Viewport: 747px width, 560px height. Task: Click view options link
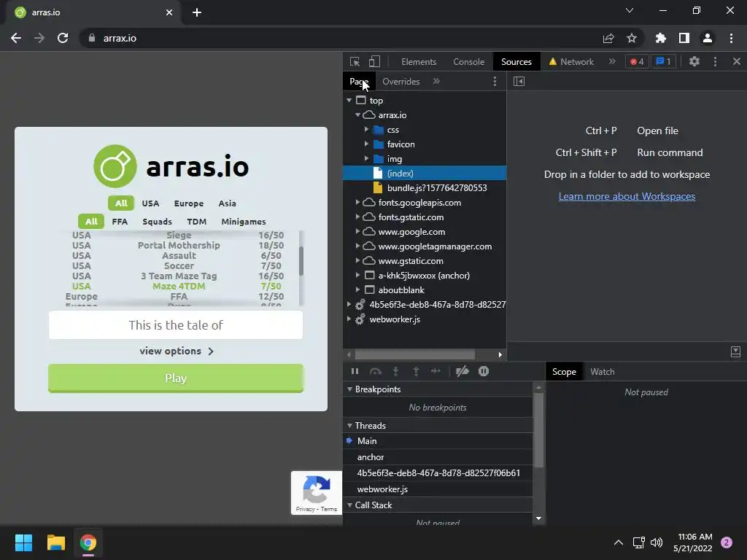(x=177, y=351)
